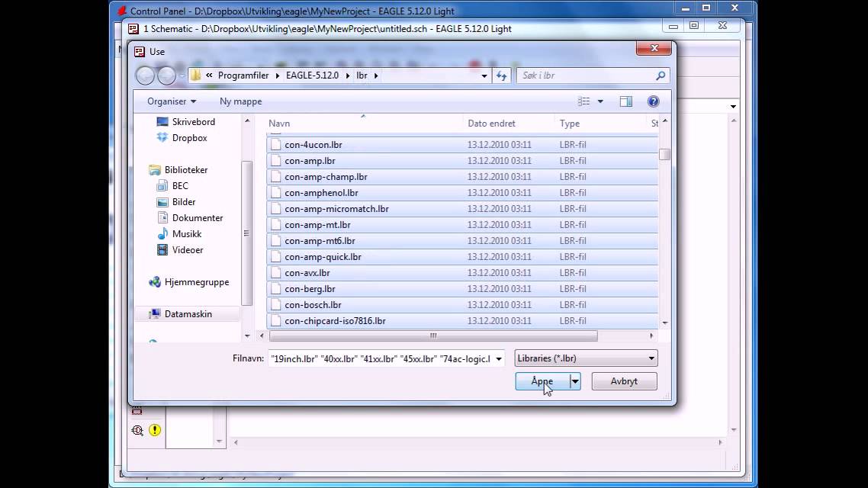The image size is (868, 488).
Task: Click the ERC exclamation icon in schematic window
Action: point(154,430)
